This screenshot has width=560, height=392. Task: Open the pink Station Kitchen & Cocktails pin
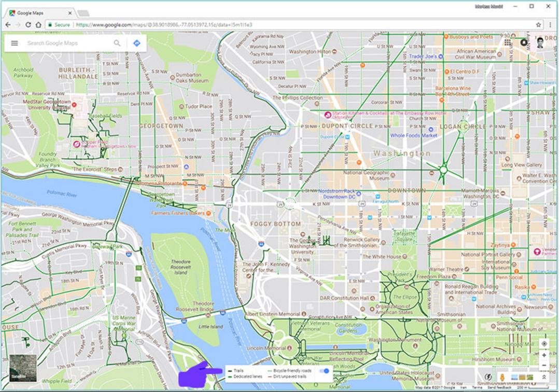tap(327, 115)
